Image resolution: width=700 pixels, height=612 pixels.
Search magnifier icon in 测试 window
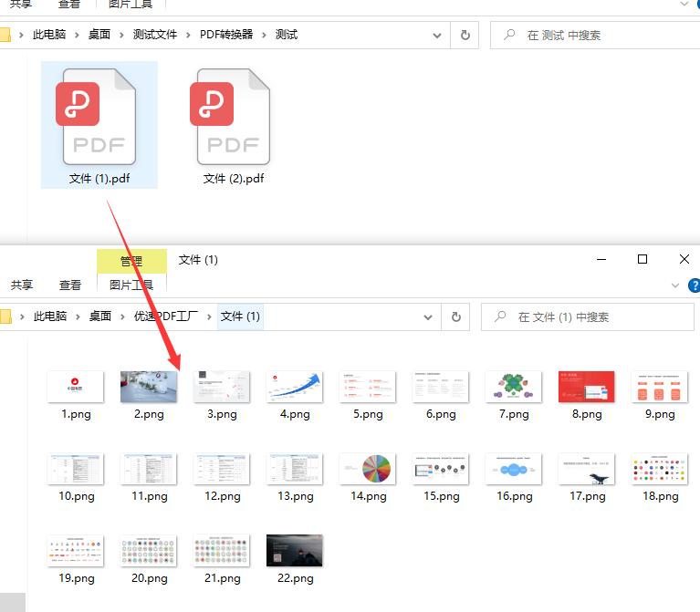point(509,35)
